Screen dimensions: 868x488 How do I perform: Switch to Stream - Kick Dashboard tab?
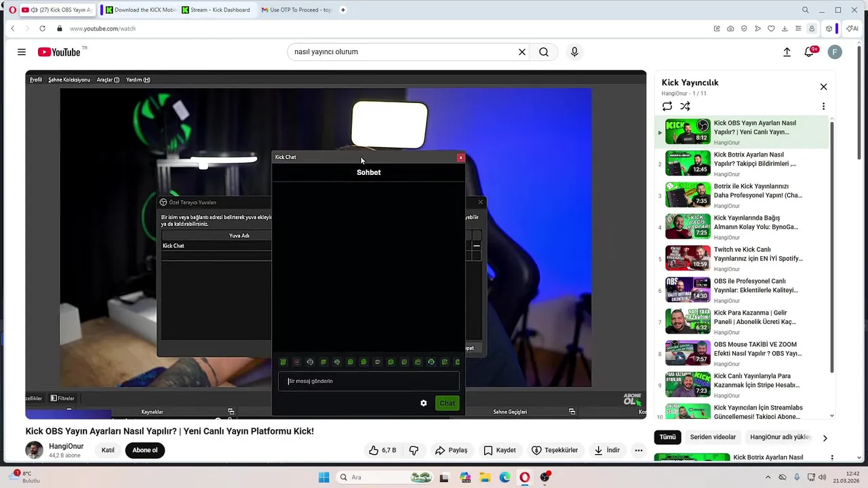tap(216, 10)
